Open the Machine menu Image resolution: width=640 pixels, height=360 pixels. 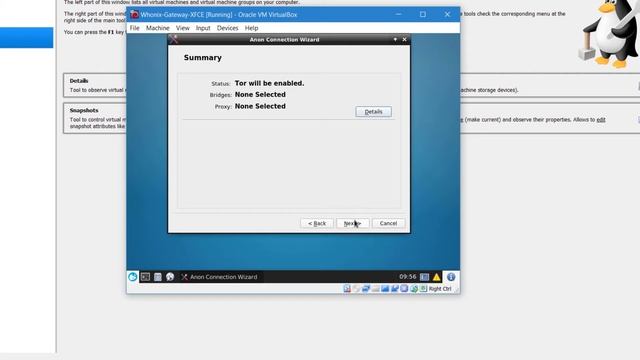click(x=158, y=28)
